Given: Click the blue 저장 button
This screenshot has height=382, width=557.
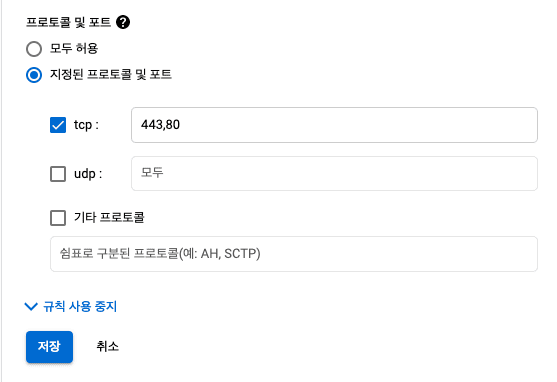Looking at the screenshot, I should point(49,347).
